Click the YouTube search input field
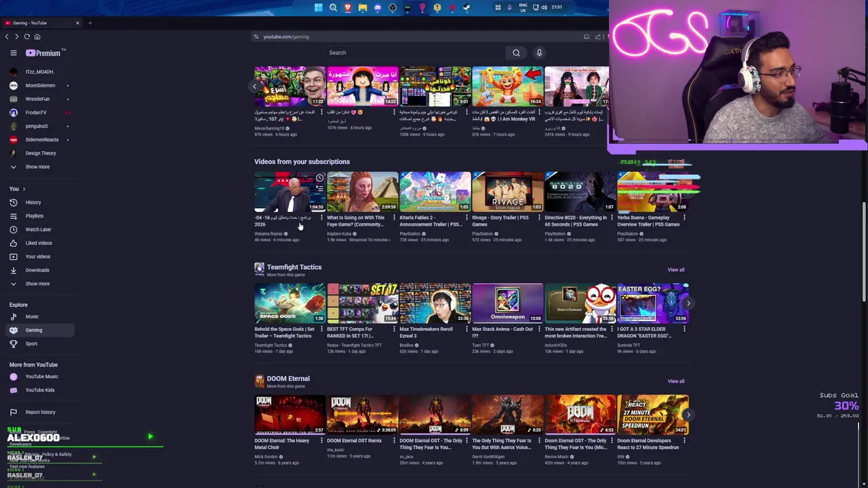The height and width of the screenshot is (488, 868). tap(414, 53)
